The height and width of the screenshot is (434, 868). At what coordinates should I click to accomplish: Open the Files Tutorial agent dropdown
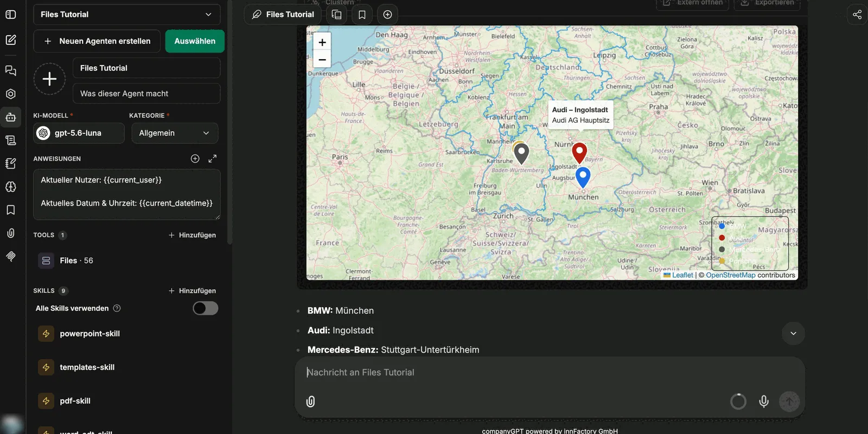coord(127,15)
